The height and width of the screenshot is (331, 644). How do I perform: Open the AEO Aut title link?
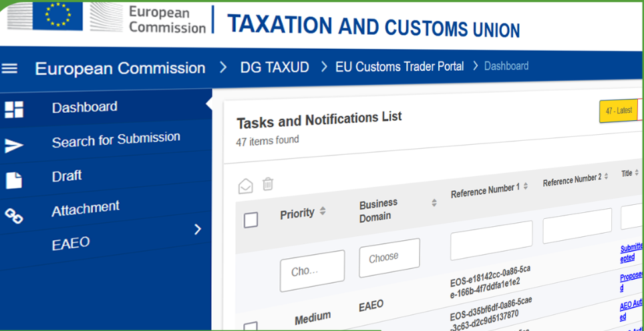(x=631, y=311)
